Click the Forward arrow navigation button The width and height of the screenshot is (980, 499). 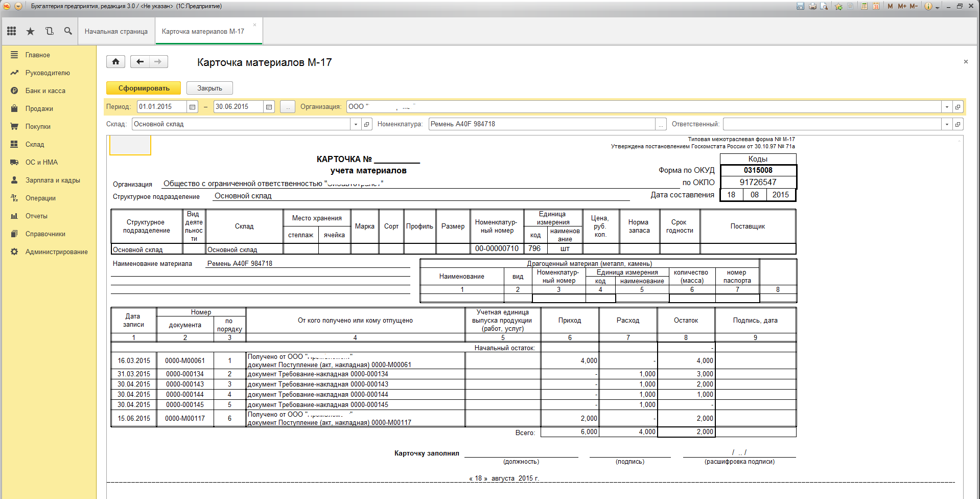[158, 62]
